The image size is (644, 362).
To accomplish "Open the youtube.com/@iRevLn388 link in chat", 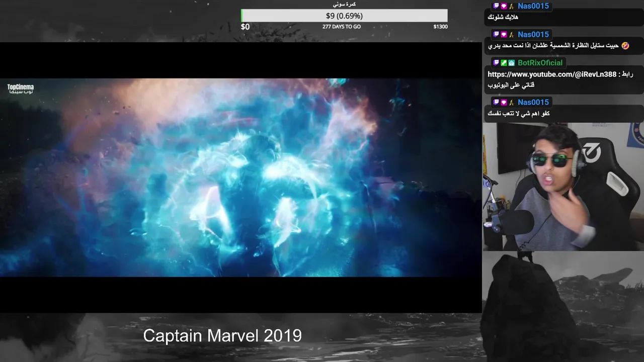I will click(552, 74).
